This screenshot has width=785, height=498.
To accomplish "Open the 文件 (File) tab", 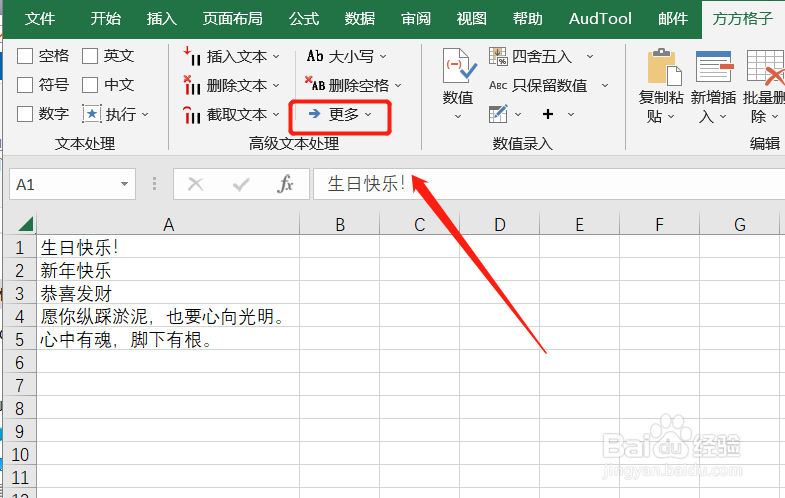I will click(40, 19).
